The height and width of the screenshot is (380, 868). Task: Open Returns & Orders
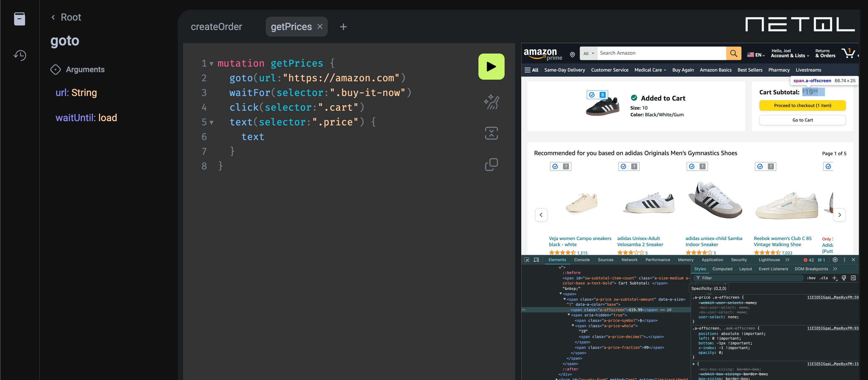tap(825, 53)
